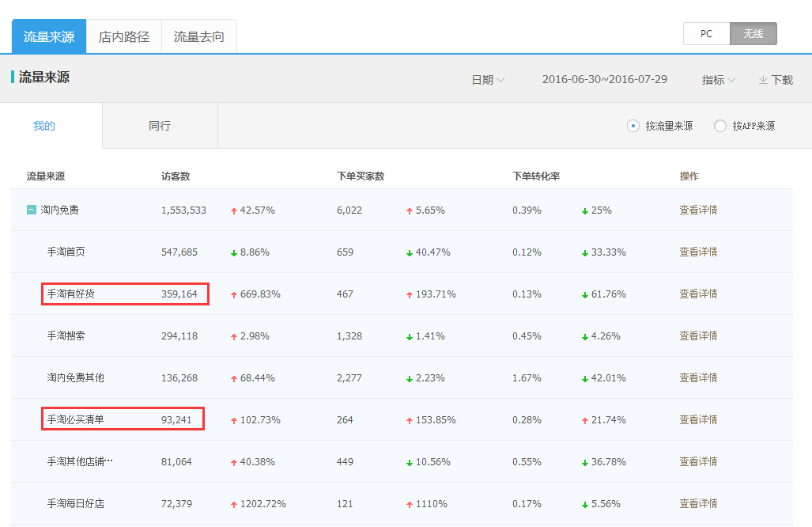The width and height of the screenshot is (812, 527).
Task: Click visitor count 1,553,533
Action: click(x=184, y=210)
